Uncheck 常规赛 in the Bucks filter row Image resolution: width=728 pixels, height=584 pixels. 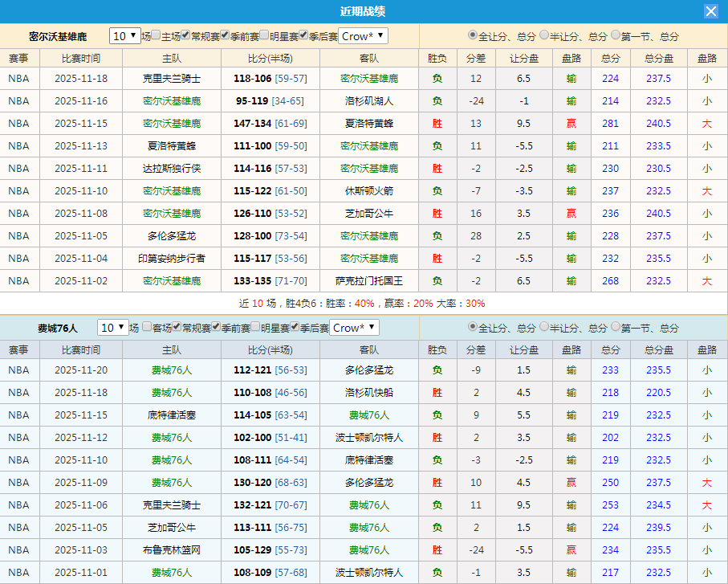point(184,36)
